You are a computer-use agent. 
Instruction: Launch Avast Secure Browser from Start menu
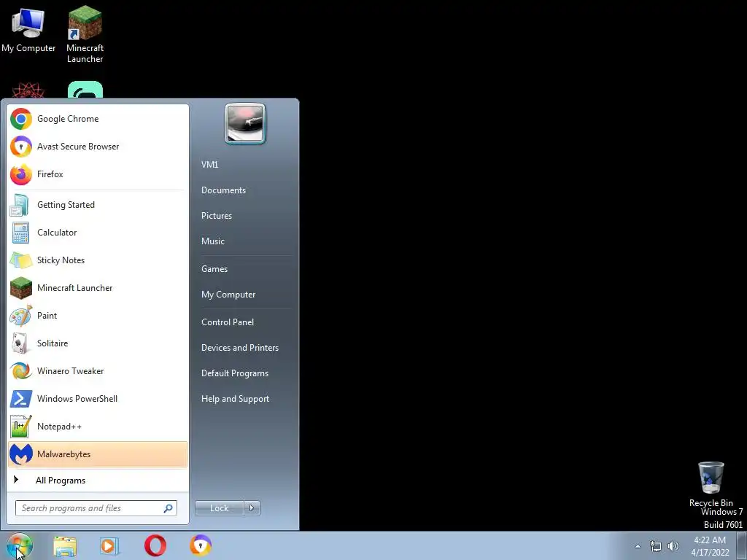(98, 146)
